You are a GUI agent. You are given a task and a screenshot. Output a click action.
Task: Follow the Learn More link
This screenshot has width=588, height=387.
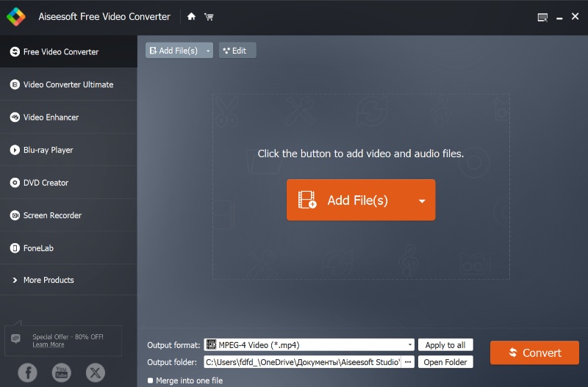(x=48, y=344)
